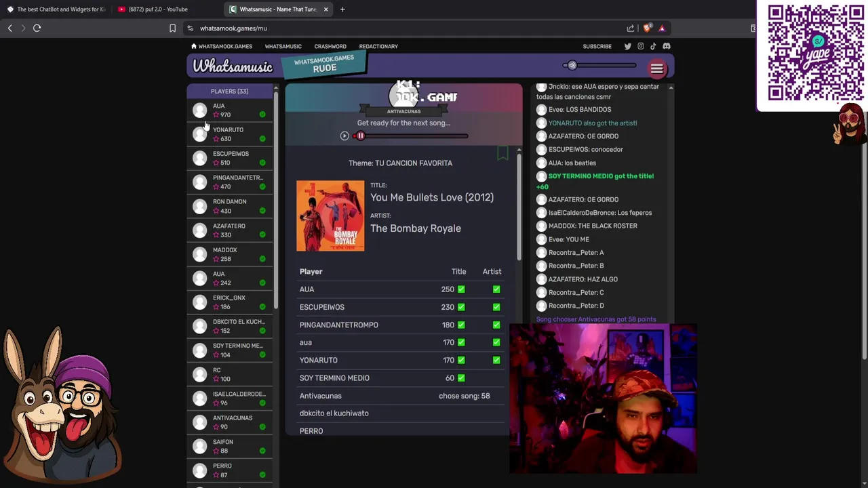Screen dimensions: 868x488
Task: Click RON DAMON's avatar in the players list
Action: point(199,206)
